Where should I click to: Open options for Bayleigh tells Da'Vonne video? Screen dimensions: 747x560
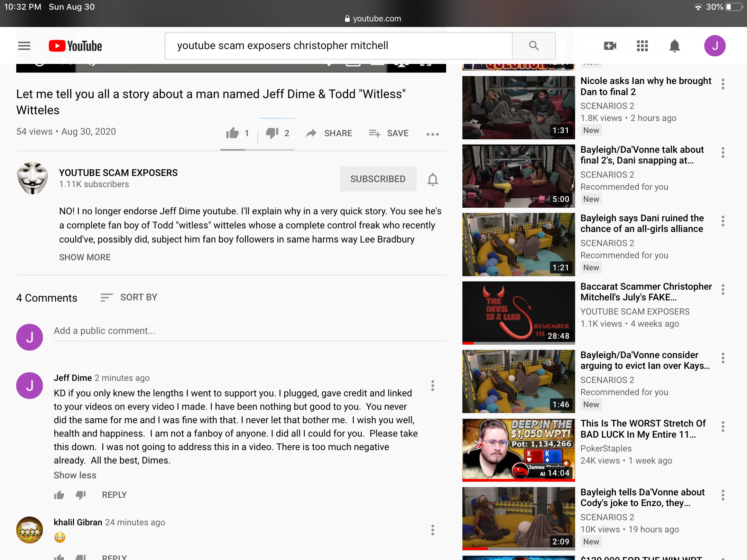[723, 495]
